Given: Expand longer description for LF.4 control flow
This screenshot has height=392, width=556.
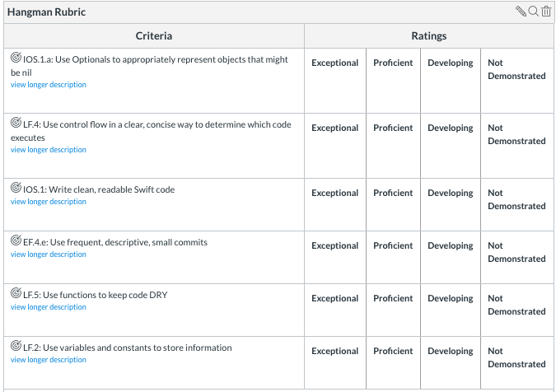Looking at the screenshot, I should pyautogui.click(x=49, y=150).
